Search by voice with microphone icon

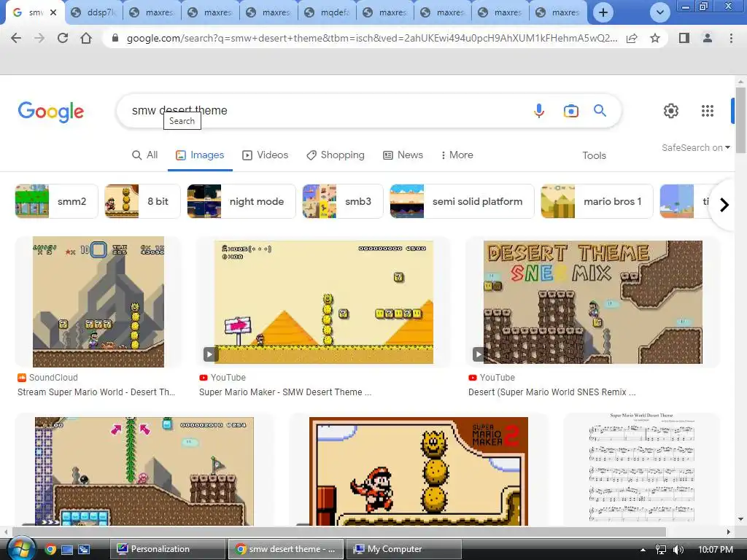[539, 111]
